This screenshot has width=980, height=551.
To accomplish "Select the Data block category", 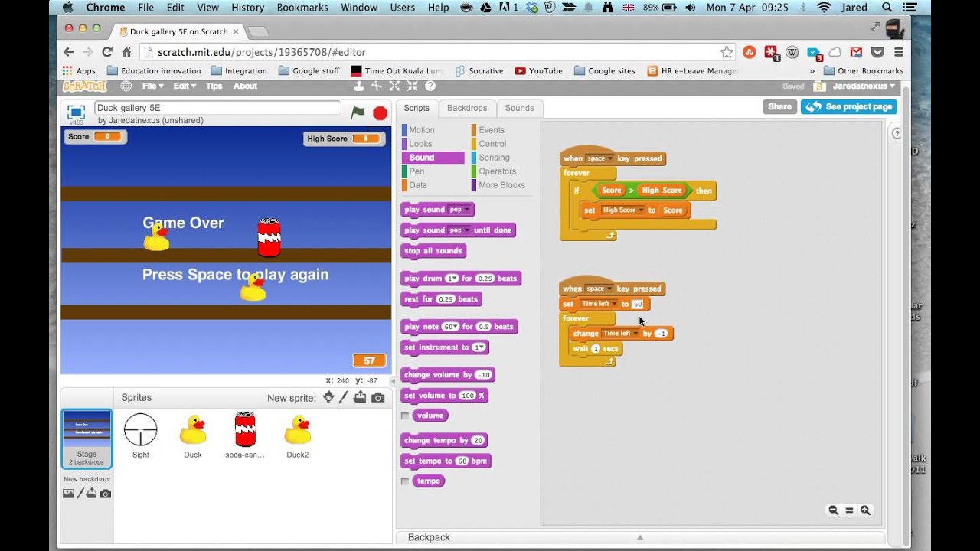I will point(418,185).
